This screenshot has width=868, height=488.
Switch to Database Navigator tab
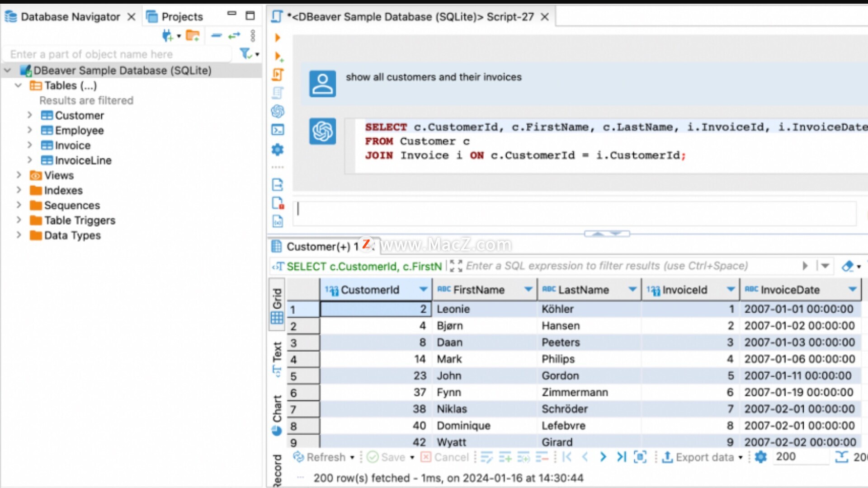[x=70, y=17]
